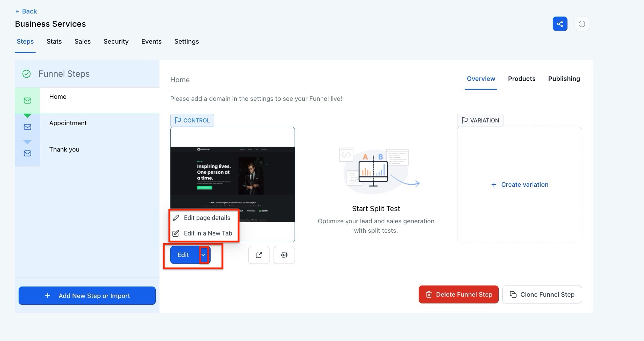Click the Create variation link
Image resolution: width=644 pixels, height=341 pixels.
(520, 185)
